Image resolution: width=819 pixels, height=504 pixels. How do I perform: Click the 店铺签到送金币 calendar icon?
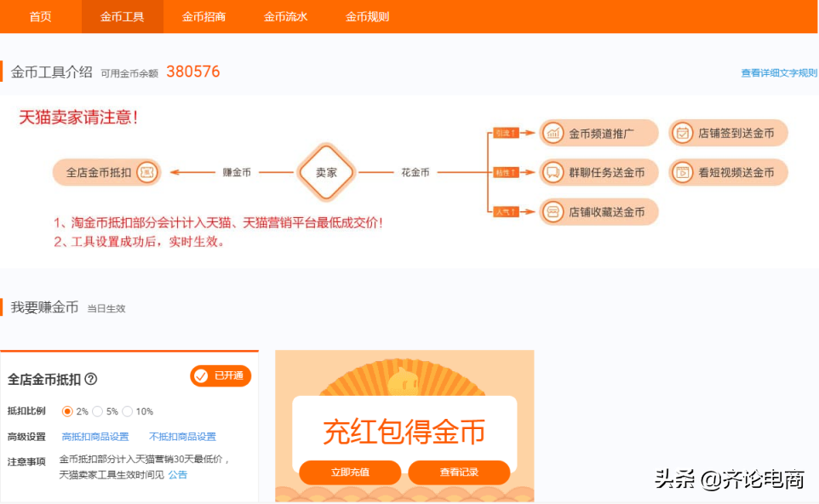682,133
